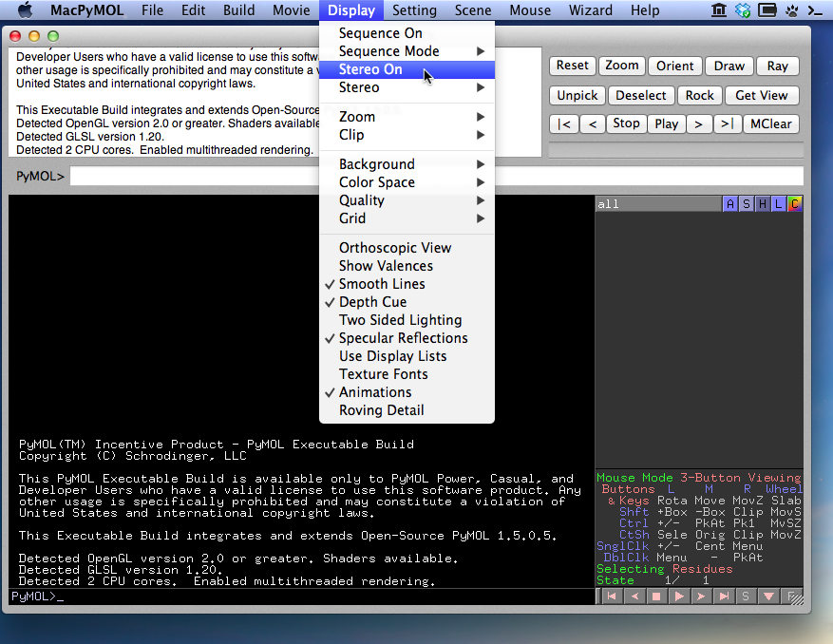Expand the Clip submenu

(x=407, y=135)
